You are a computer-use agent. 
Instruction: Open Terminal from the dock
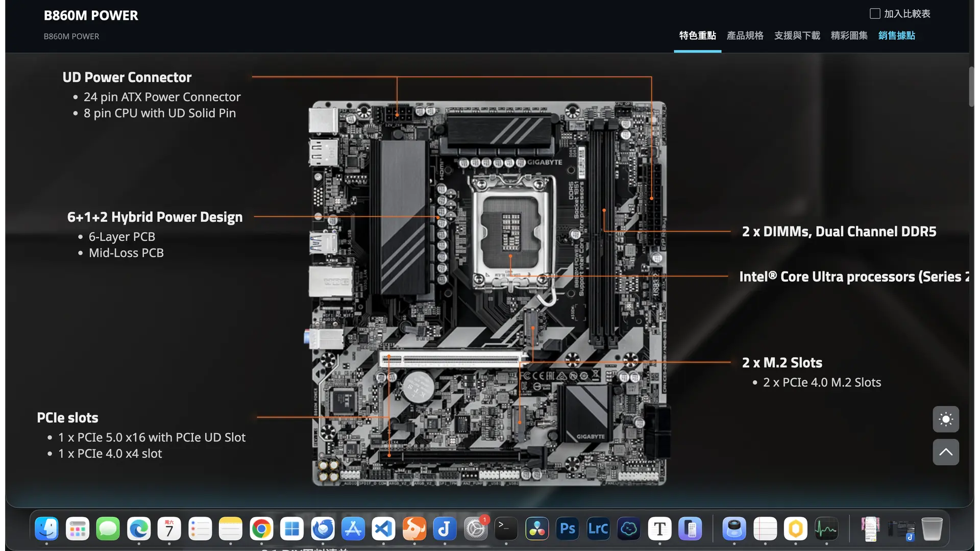[506, 529]
